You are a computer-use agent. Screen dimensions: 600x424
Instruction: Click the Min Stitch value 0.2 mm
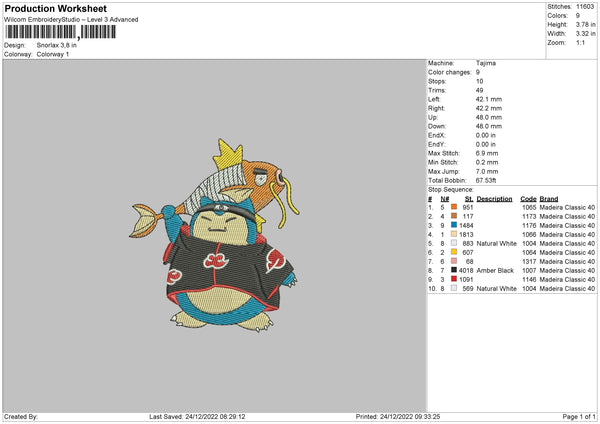pyautogui.click(x=487, y=162)
